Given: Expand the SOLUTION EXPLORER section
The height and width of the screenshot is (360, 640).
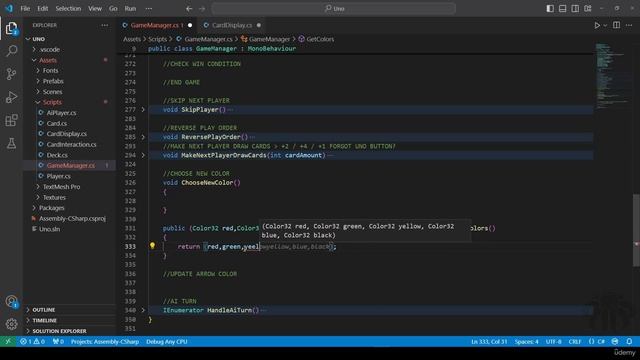Looking at the screenshot, I should (59, 331).
